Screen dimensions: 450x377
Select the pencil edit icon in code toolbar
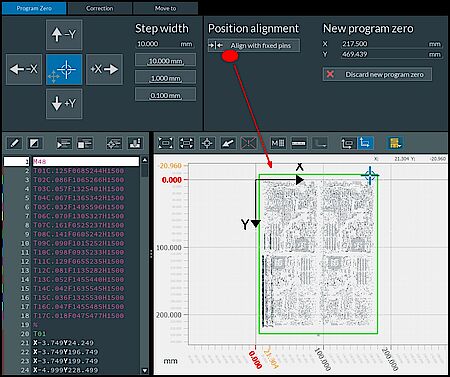(14, 144)
